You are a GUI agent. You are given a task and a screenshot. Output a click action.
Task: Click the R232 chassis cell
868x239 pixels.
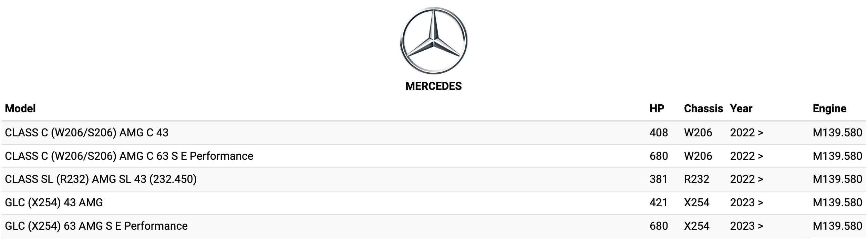coord(696,179)
